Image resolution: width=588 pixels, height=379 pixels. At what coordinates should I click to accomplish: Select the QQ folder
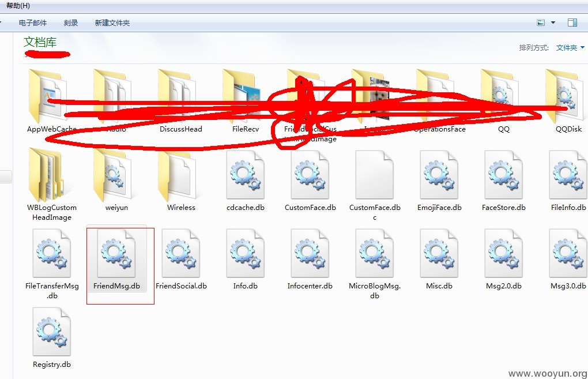[x=504, y=102]
